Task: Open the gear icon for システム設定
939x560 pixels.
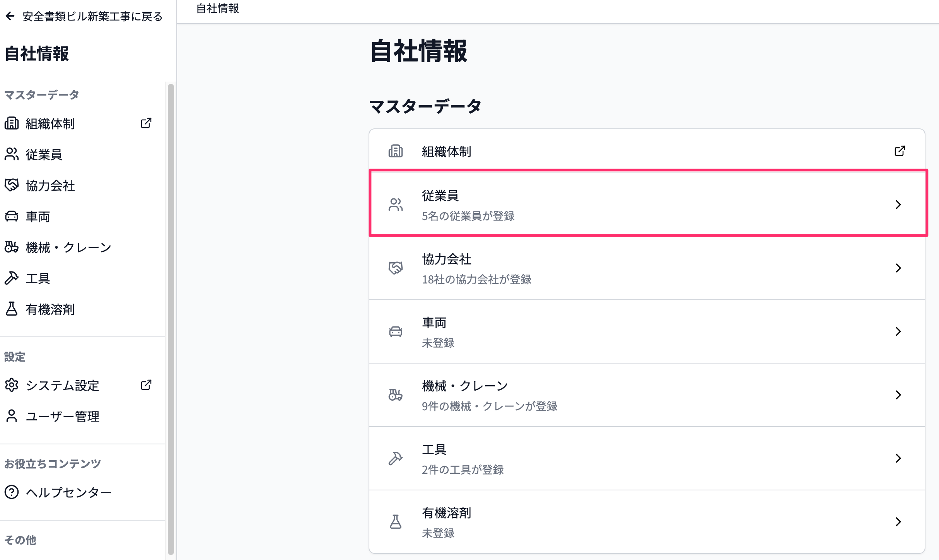Action: [x=12, y=385]
